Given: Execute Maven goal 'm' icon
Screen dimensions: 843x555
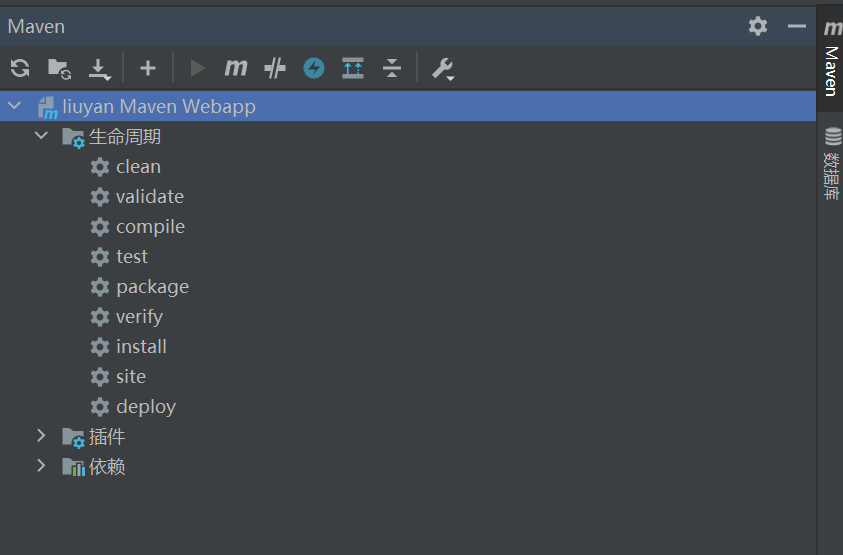Looking at the screenshot, I should 235,68.
